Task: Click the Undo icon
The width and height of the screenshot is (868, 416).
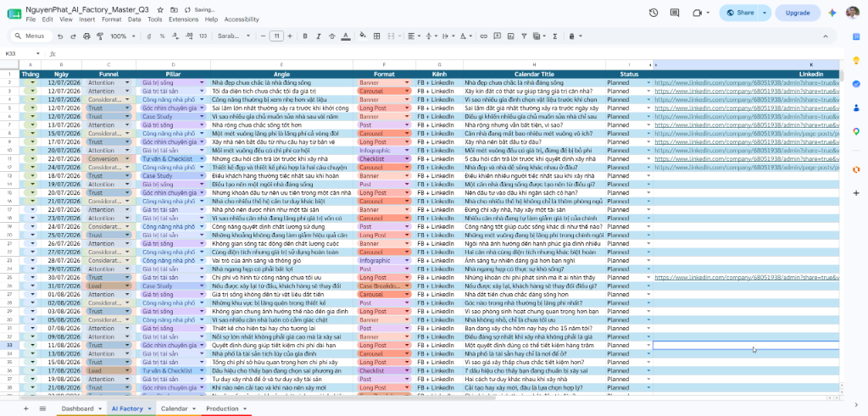Action: pyautogui.click(x=60, y=36)
